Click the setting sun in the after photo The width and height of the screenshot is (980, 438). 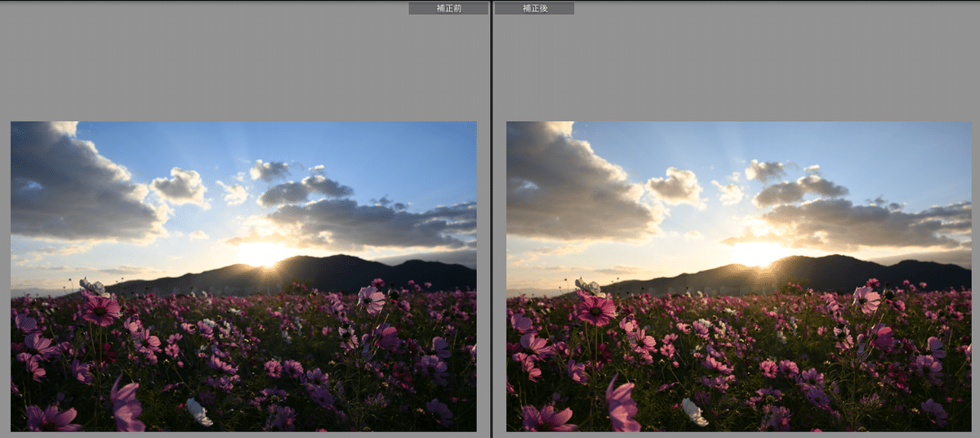coord(759,253)
